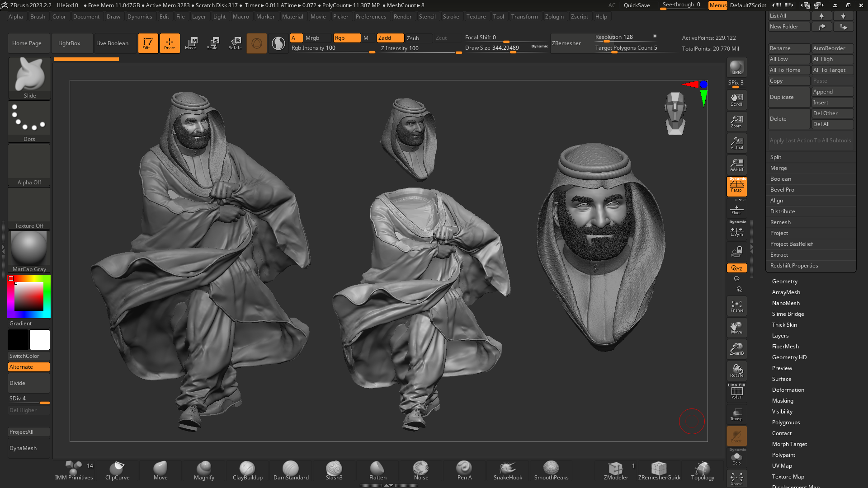Select the ClayBuildup brush
868x488 pixels.
pos(247,470)
